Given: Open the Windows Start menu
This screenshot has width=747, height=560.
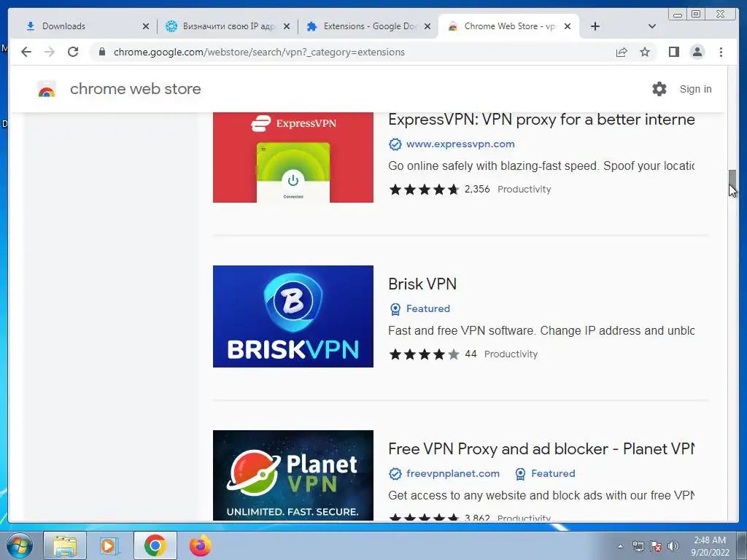Looking at the screenshot, I should pyautogui.click(x=19, y=545).
